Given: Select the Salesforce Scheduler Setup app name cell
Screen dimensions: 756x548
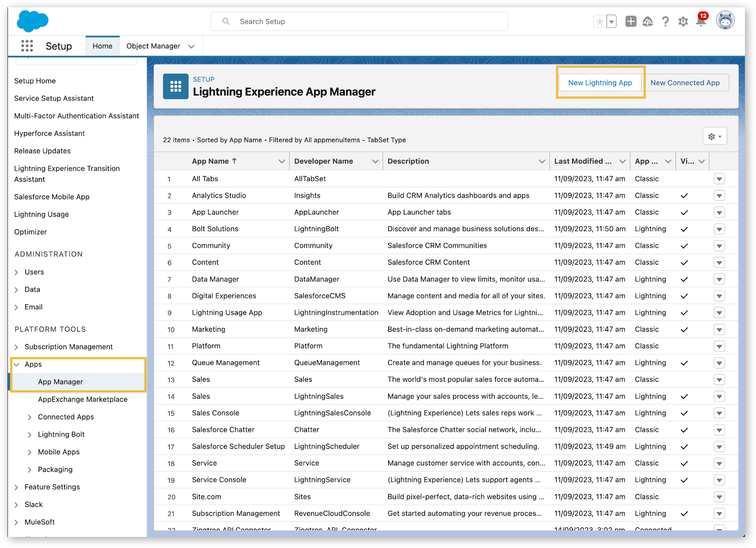Looking at the screenshot, I should [x=238, y=447].
